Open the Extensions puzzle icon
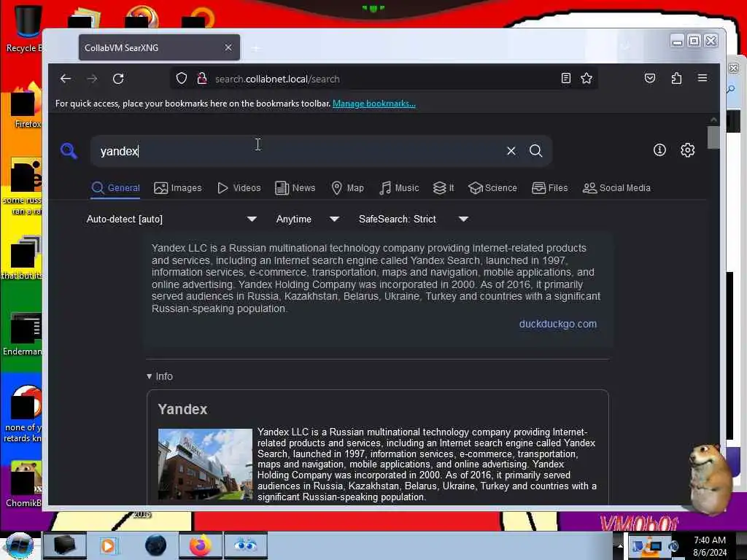 [676, 78]
